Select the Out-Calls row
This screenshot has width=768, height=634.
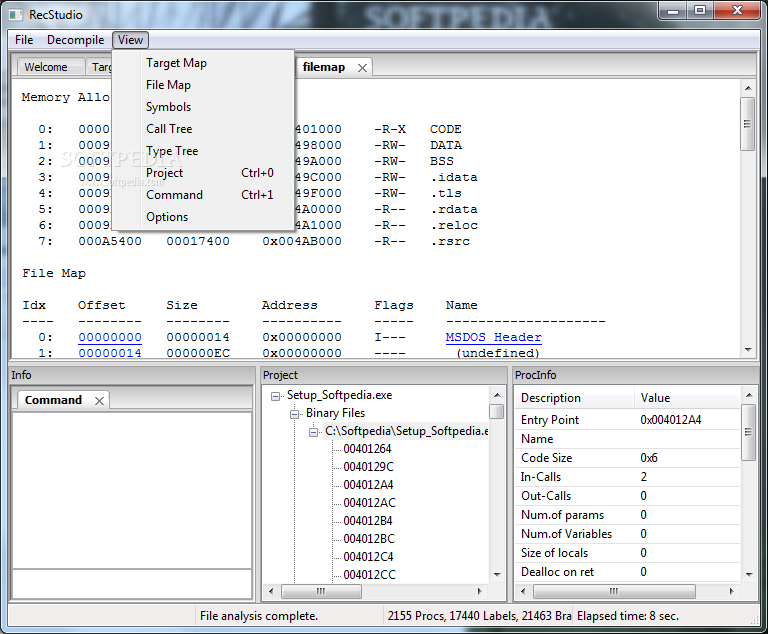coord(627,496)
